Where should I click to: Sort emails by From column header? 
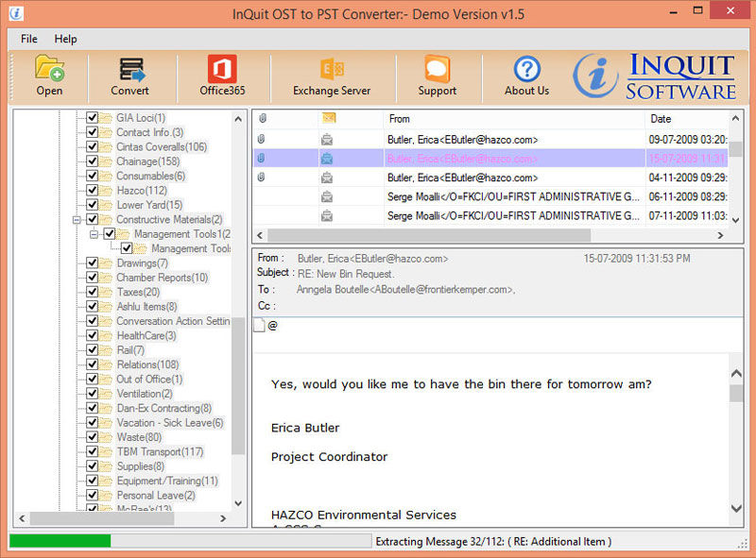point(514,119)
